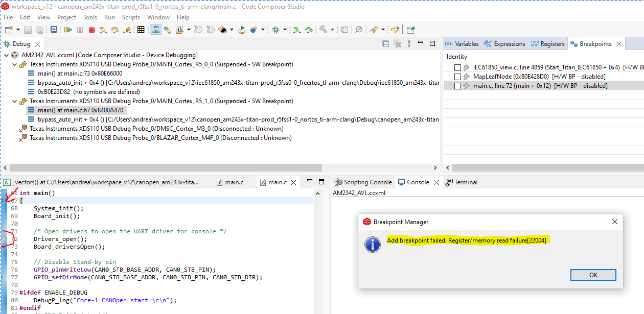Switch to the Variables tab

pos(462,44)
